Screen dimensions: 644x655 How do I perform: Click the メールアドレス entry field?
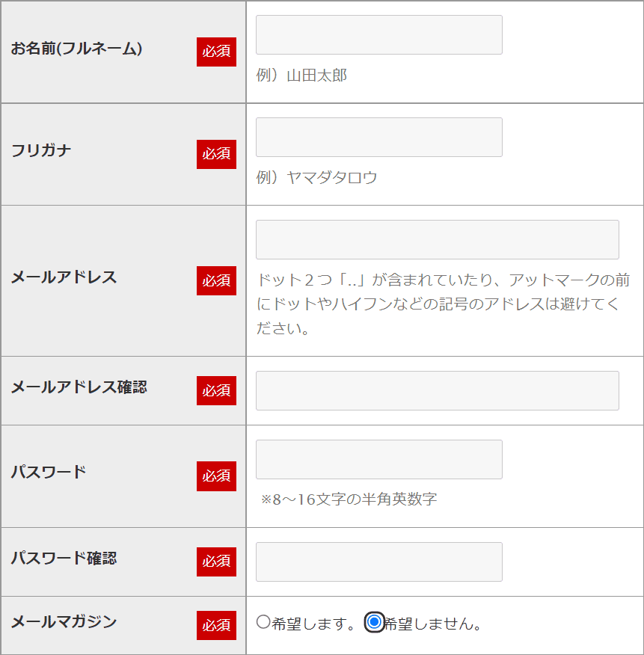coord(437,240)
